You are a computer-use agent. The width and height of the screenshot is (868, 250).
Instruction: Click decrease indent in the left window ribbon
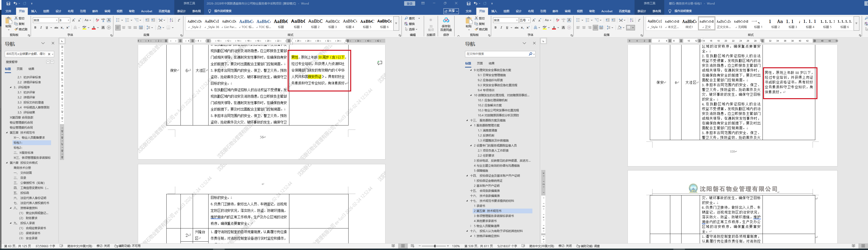(147, 20)
